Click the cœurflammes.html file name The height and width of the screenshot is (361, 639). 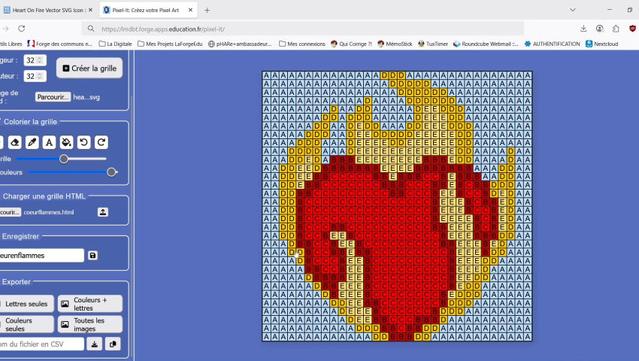click(48, 212)
